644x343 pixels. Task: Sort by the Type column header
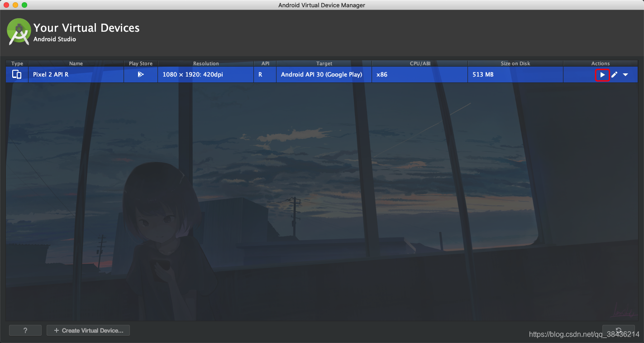click(x=17, y=63)
